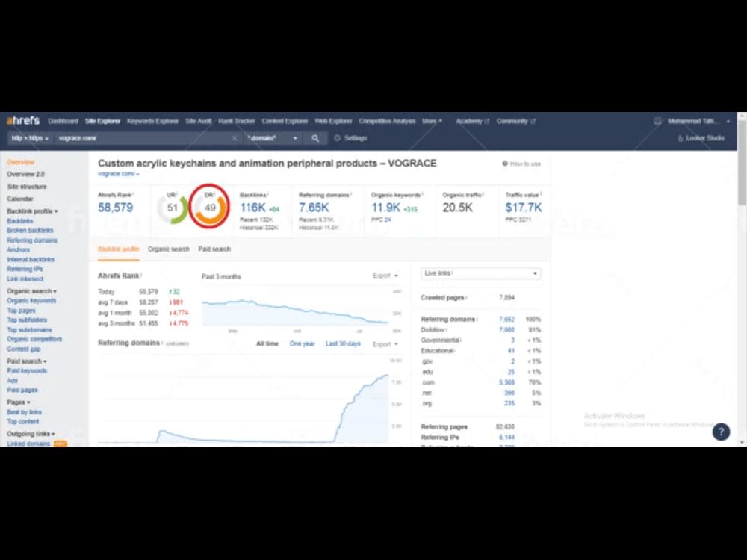
Task: Open the Live links dropdown
Action: 480,273
